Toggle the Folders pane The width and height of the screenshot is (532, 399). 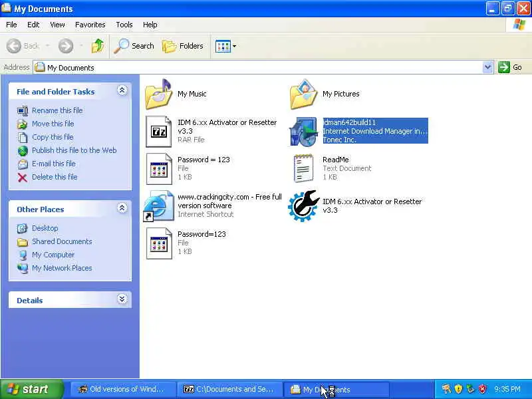click(x=183, y=46)
